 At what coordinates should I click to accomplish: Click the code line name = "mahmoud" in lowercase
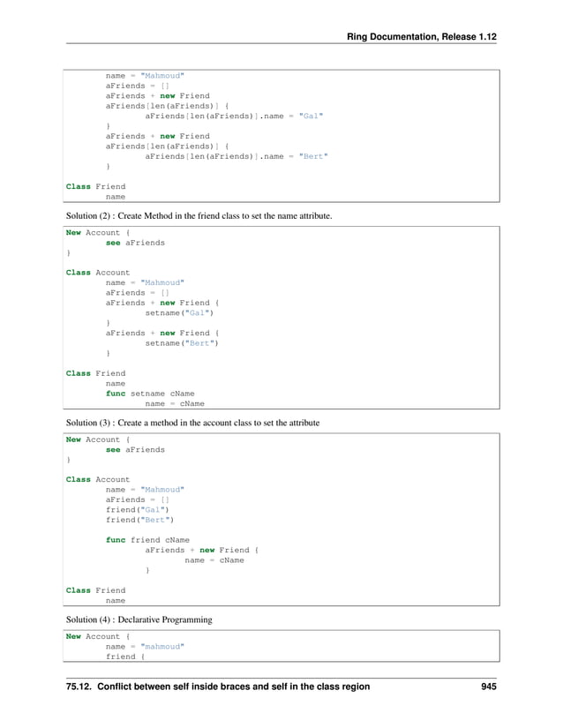tap(145, 646)
